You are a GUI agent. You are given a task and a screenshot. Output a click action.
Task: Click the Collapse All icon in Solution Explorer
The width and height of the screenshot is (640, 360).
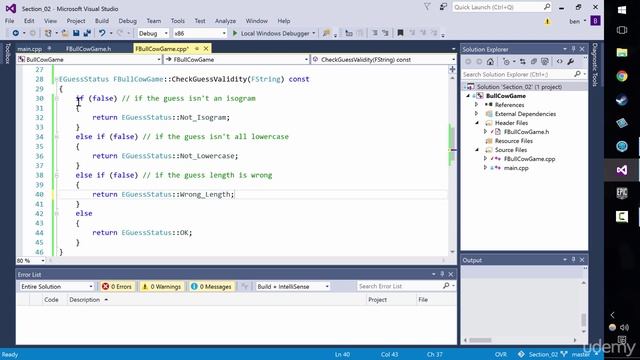(533, 62)
